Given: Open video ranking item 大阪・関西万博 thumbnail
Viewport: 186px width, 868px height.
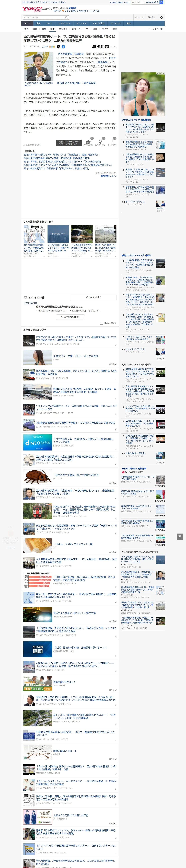Looking at the screenshot, I should [x=160, y=390].
